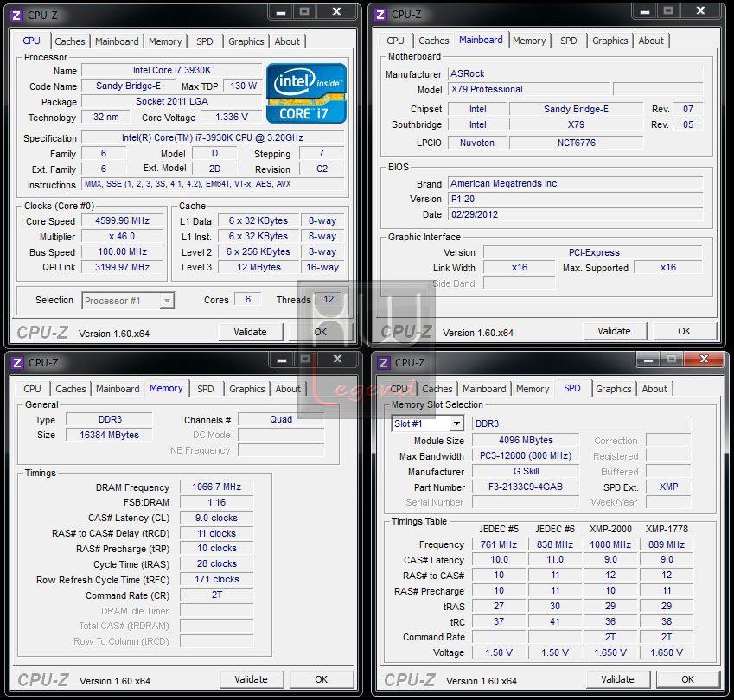Minimize the Mainboard CPU-Z window
The image size is (734, 700).
pos(645,11)
